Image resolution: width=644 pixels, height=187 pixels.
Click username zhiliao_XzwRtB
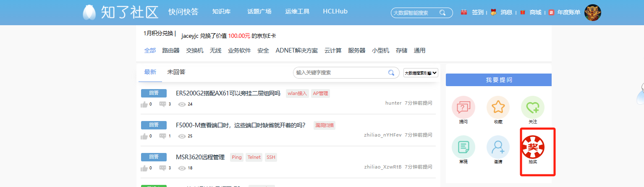(383, 167)
